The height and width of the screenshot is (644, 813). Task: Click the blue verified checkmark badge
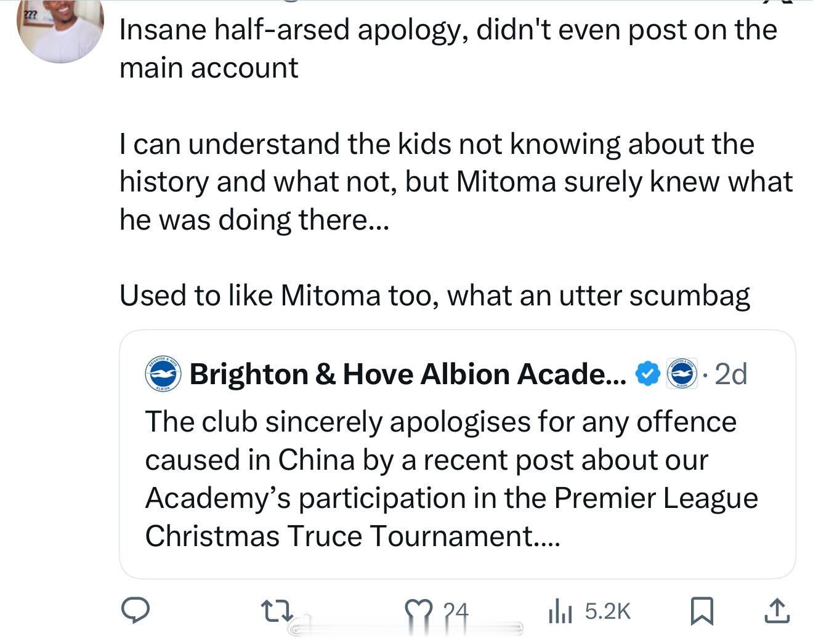tap(647, 374)
